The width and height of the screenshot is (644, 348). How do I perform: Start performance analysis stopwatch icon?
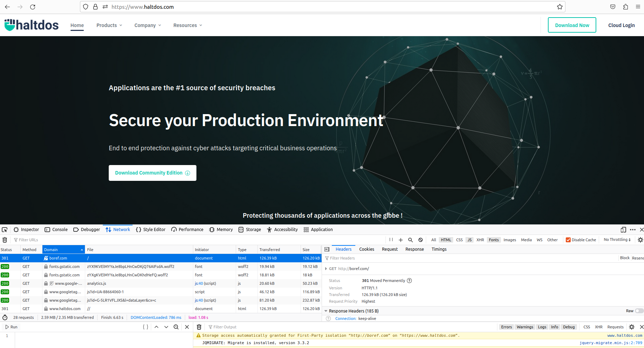[x=5, y=317]
